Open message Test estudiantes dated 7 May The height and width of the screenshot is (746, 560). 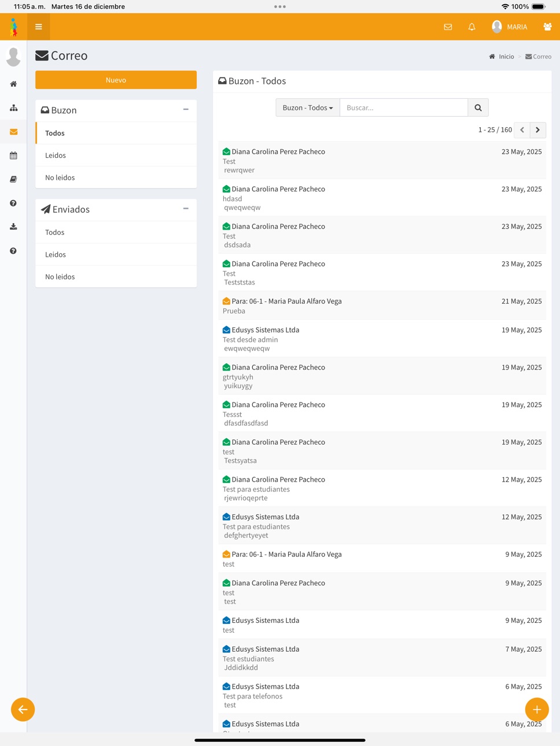[x=382, y=658]
